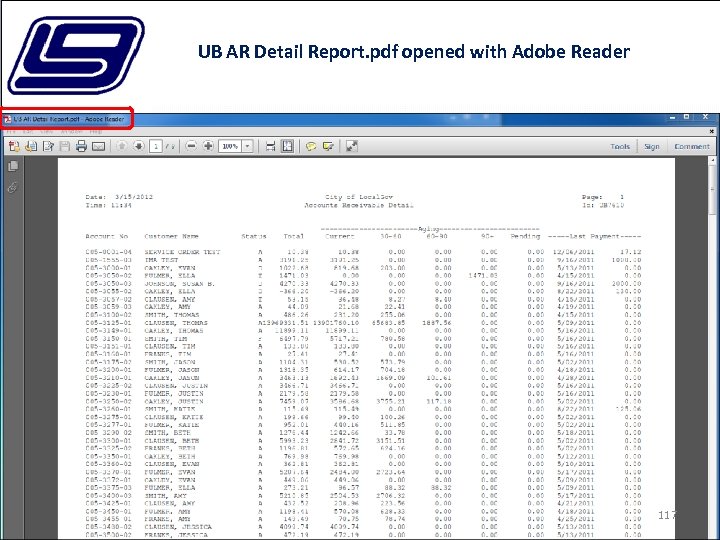This screenshot has height=540, width=720.
Task: Print the report using the printer icon
Action: coord(81,146)
